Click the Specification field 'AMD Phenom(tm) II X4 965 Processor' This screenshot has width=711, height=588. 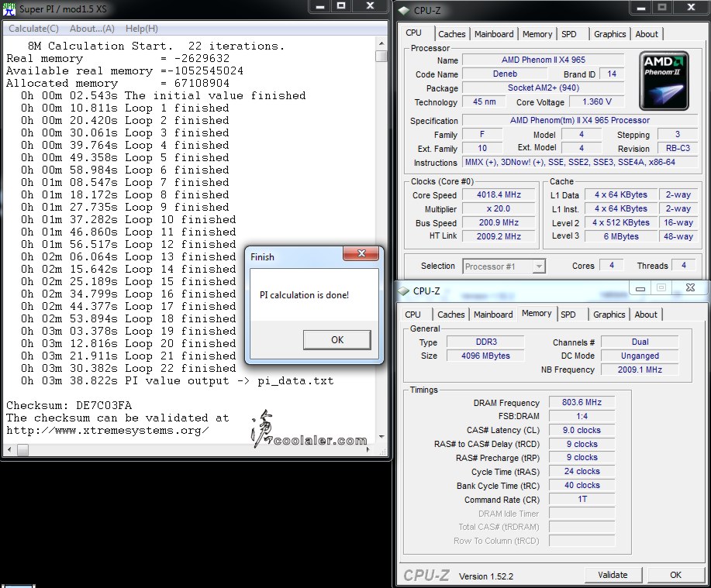[x=579, y=121]
